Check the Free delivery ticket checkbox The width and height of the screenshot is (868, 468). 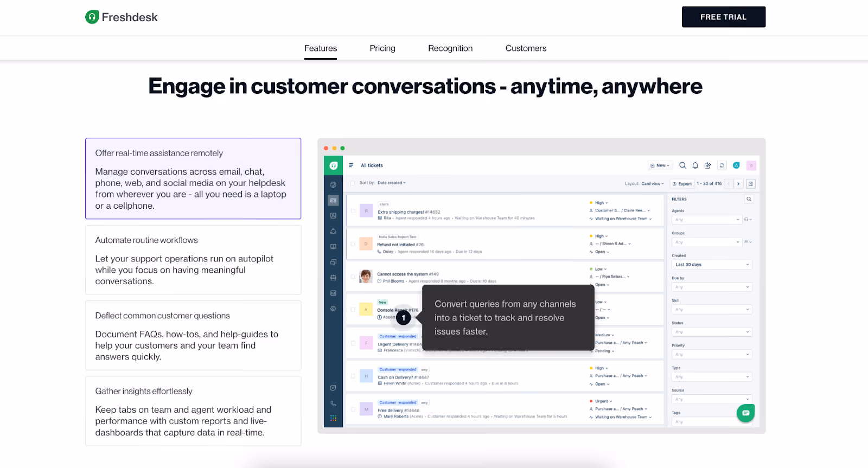(353, 409)
